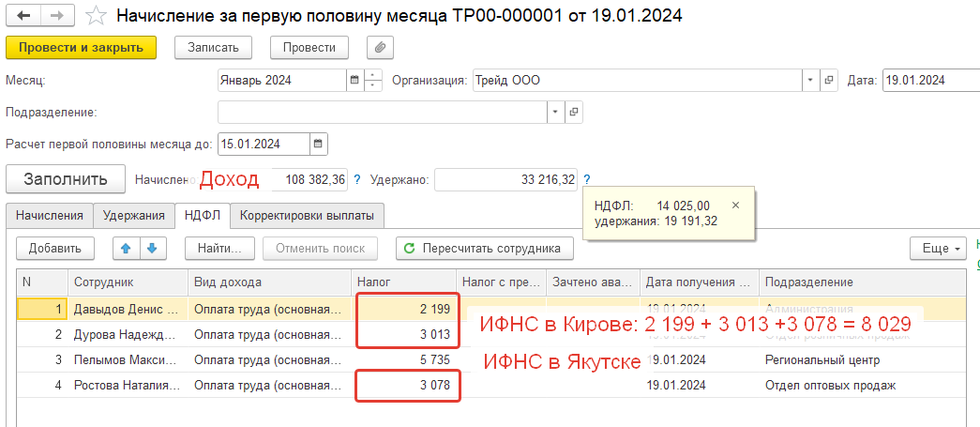Screen dimensions: 980x427
Task: Click the Зачтено ава... column header
Action: pyautogui.click(x=593, y=282)
